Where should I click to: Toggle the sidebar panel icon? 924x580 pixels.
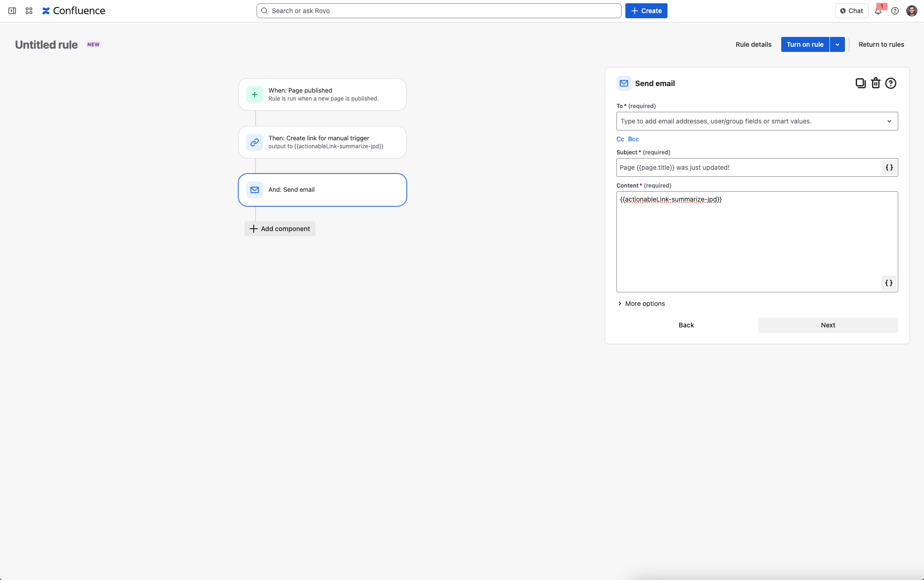(12, 11)
